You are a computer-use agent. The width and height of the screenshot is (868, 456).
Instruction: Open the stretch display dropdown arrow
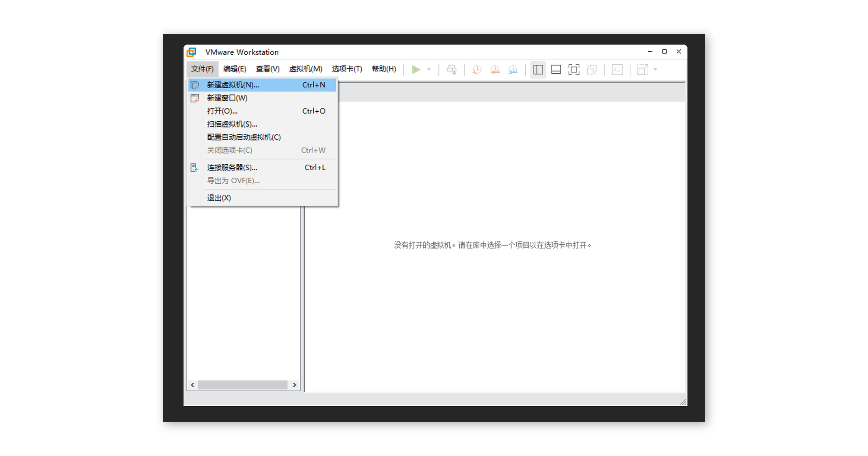655,70
